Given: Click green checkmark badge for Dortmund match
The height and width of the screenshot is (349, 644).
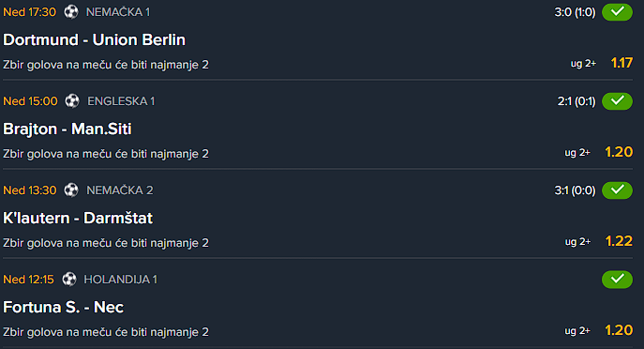Looking at the screenshot, I should tap(617, 12).
